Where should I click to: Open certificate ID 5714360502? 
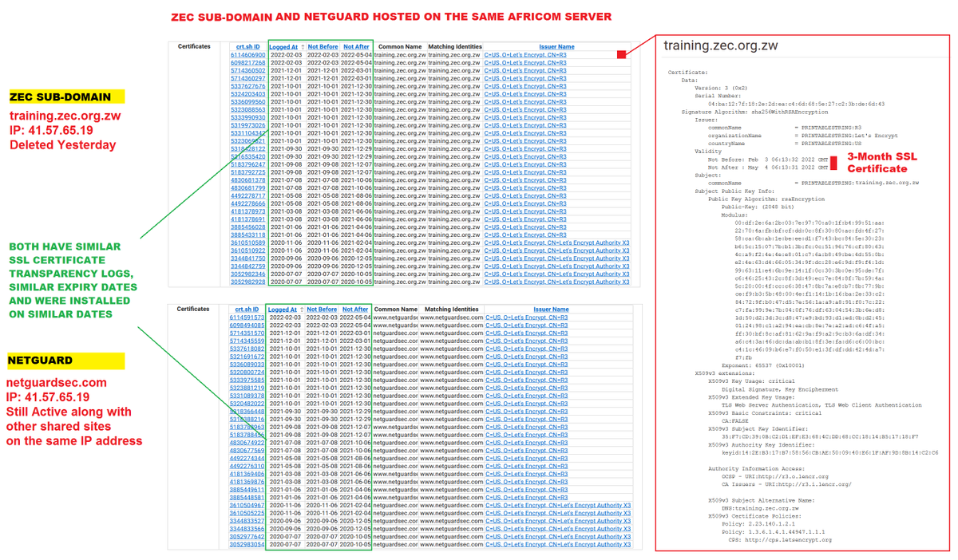click(247, 71)
